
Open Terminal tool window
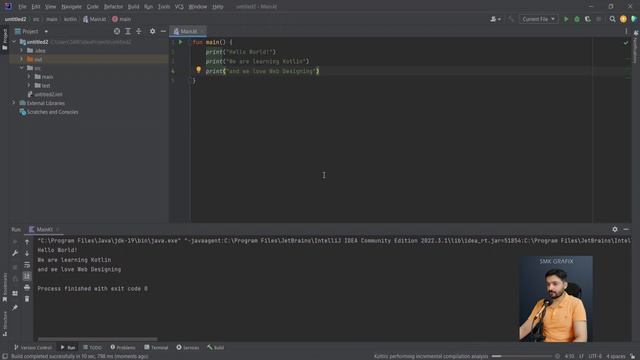tap(156, 348)
